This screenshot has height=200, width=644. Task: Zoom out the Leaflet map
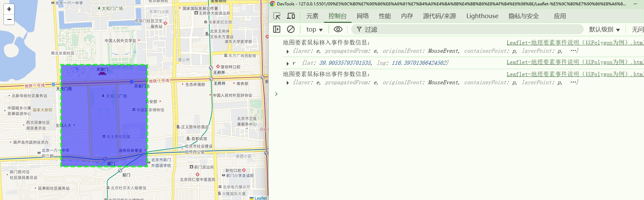[9, 19]
